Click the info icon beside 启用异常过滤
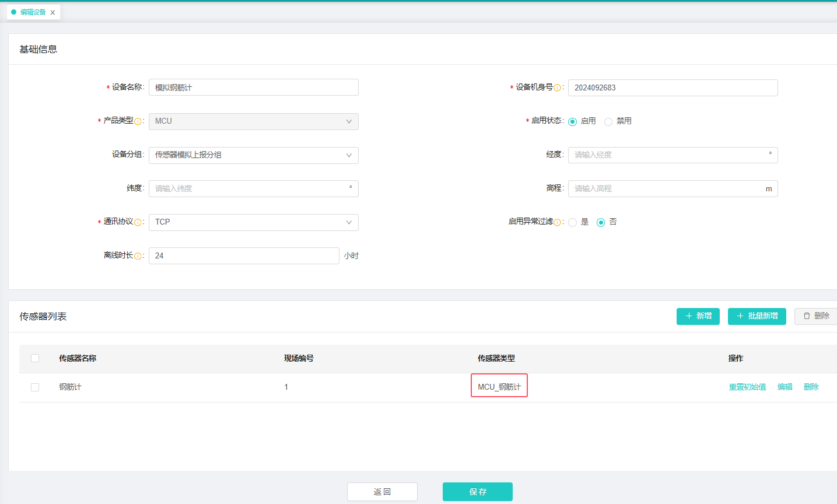The height and width of the screenshot is (504, 837). [557, 222]
